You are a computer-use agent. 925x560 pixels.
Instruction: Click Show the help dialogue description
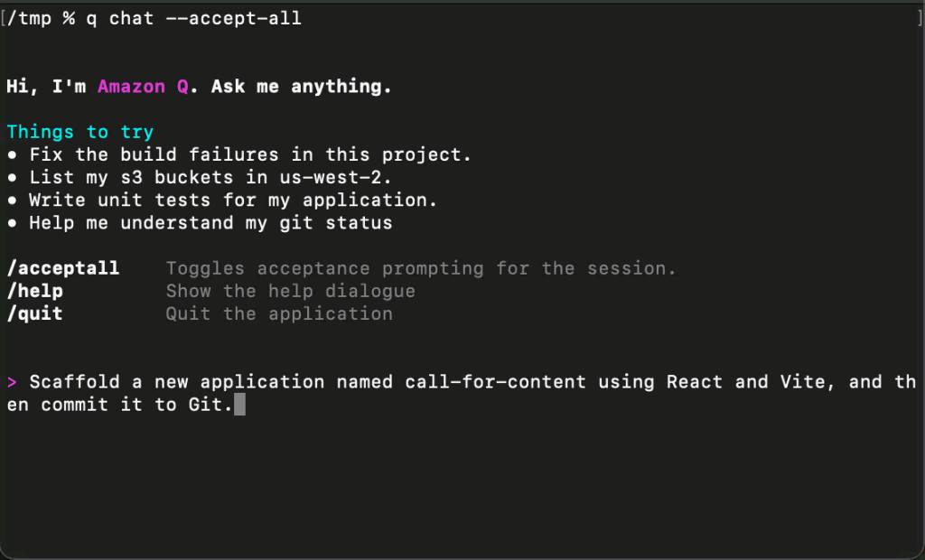291,292
